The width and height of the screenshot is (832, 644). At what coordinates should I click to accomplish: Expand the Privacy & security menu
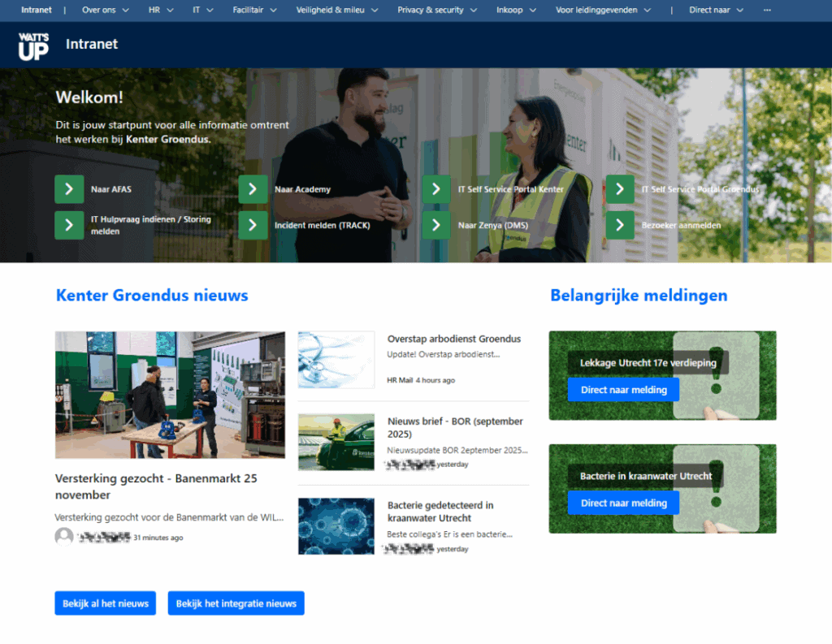[437, 10]
